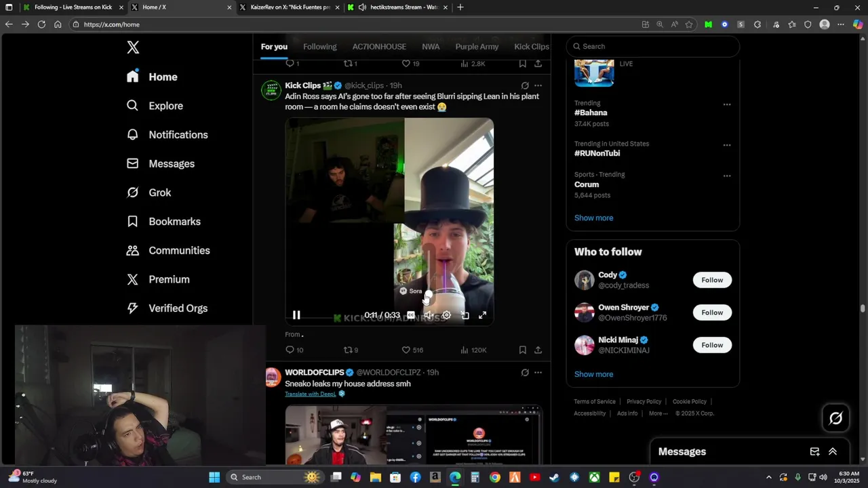Open more options on WORLDOFCLIPS post
The height and width of the screenshot is (488, 868).
(x=538, y=372)
